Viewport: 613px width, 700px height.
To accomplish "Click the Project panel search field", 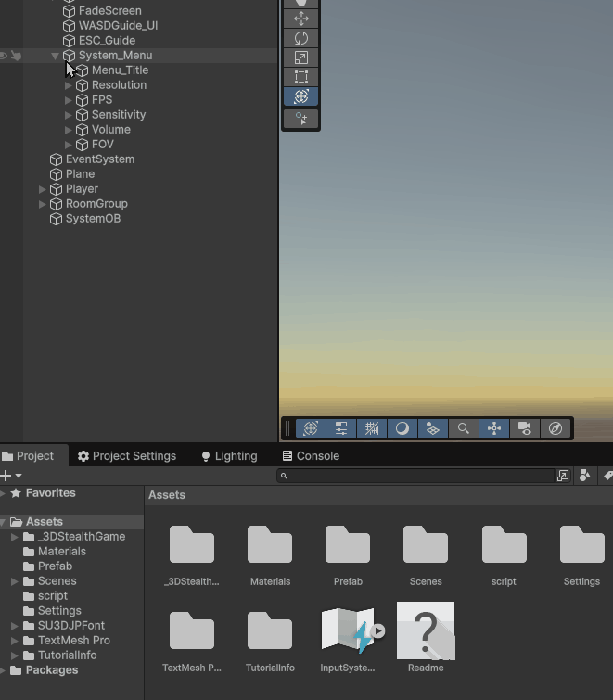I will tap(415, 476).
